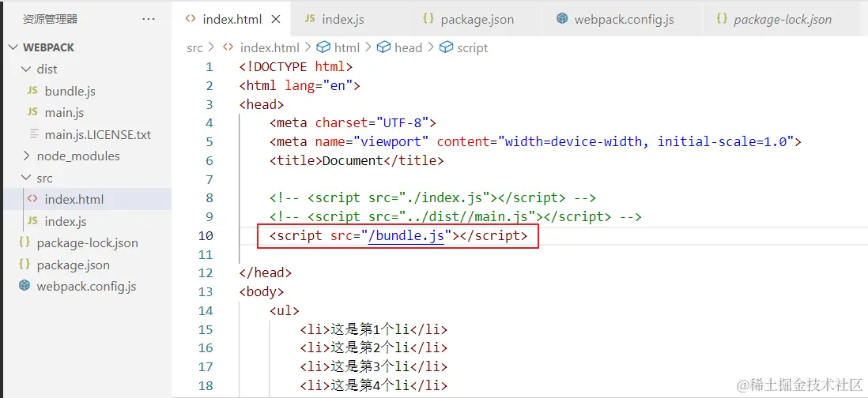Click the braces icon on package-lock.json tab
Viewport: 868px width, 398px height.
click(721, 19)
